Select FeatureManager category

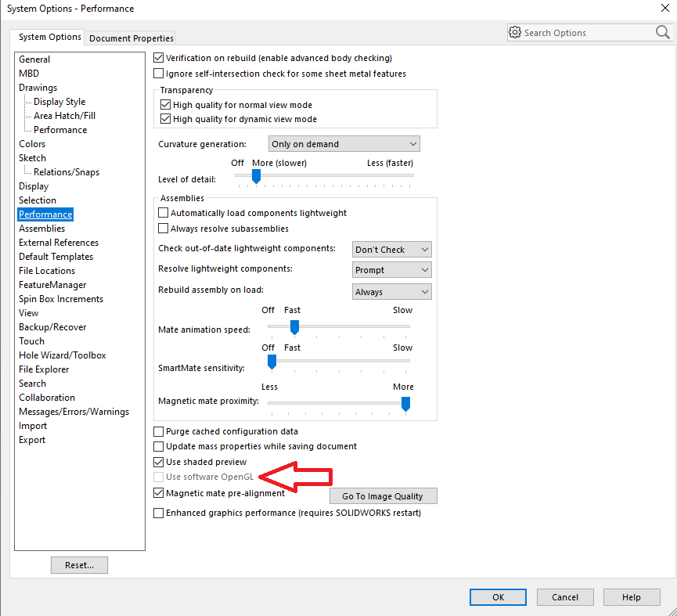coord(52,285)
